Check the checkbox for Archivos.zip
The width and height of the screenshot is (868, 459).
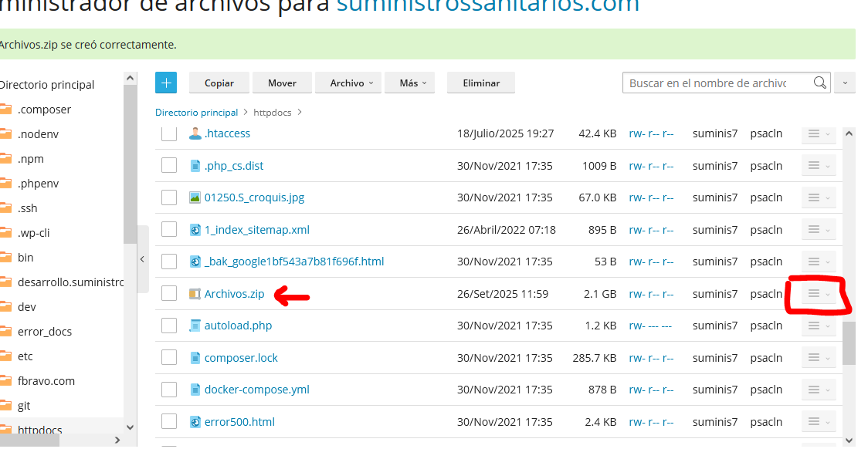(x=168, y=293)
